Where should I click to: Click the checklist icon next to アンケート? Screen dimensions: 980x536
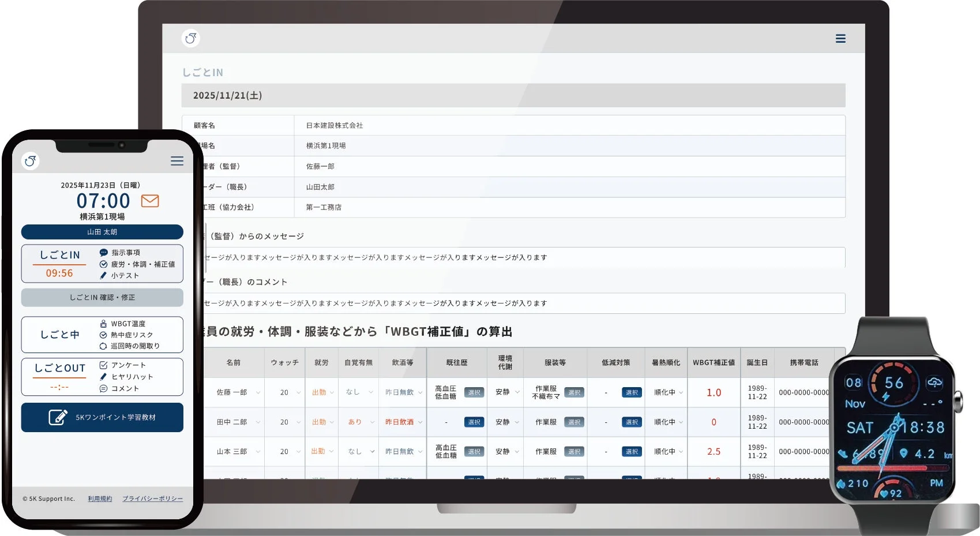tap(102, 365)
